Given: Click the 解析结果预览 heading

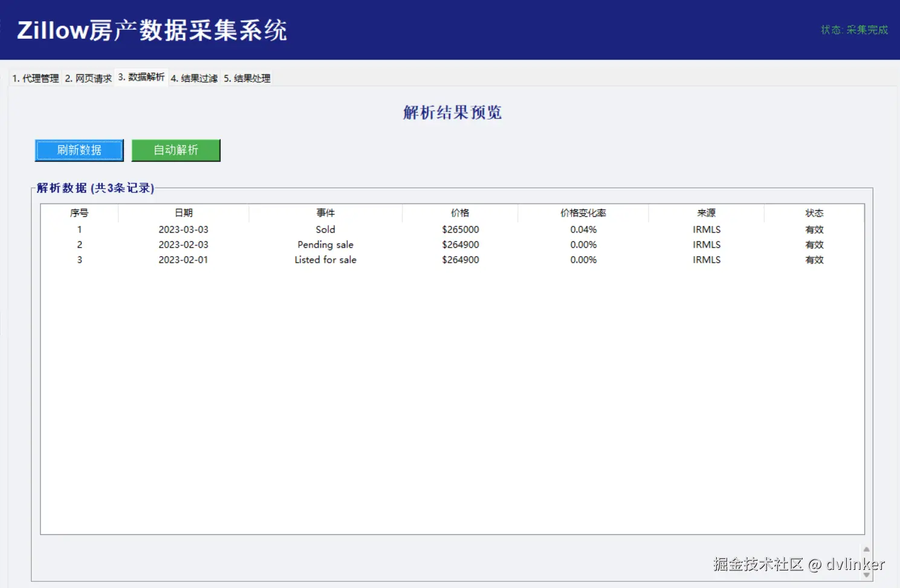Looking at the screenshot, I should point(452,112).
